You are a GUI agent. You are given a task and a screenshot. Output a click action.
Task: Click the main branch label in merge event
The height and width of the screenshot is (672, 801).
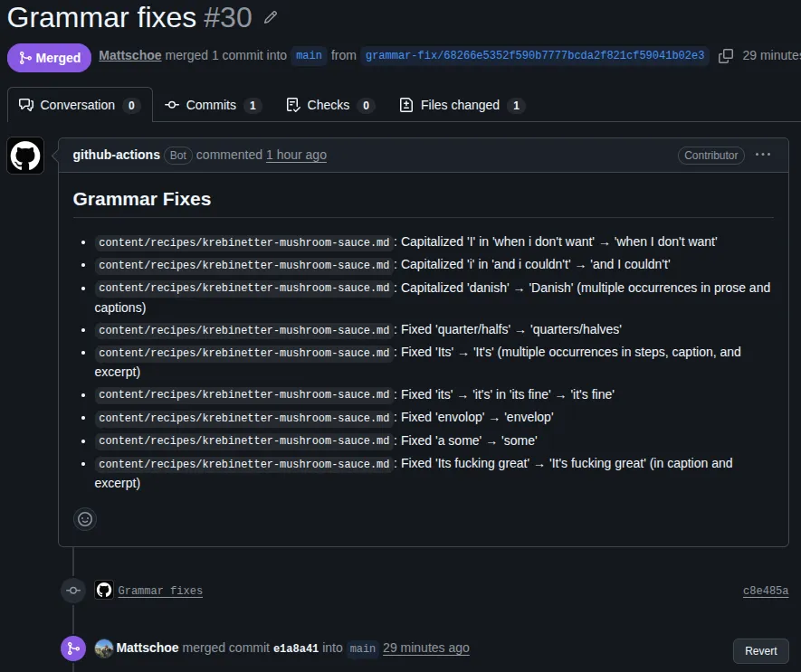tap(362, 648)
